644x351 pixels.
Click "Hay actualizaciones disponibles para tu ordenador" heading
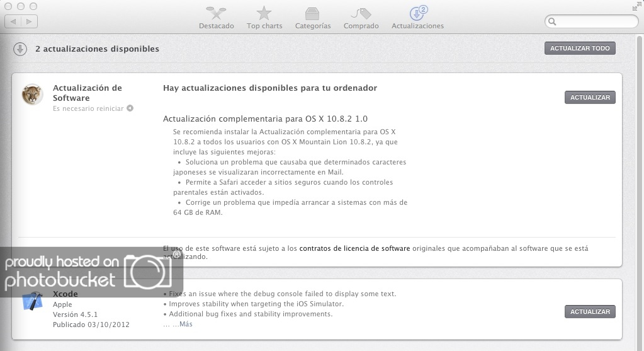click(270, 88)
